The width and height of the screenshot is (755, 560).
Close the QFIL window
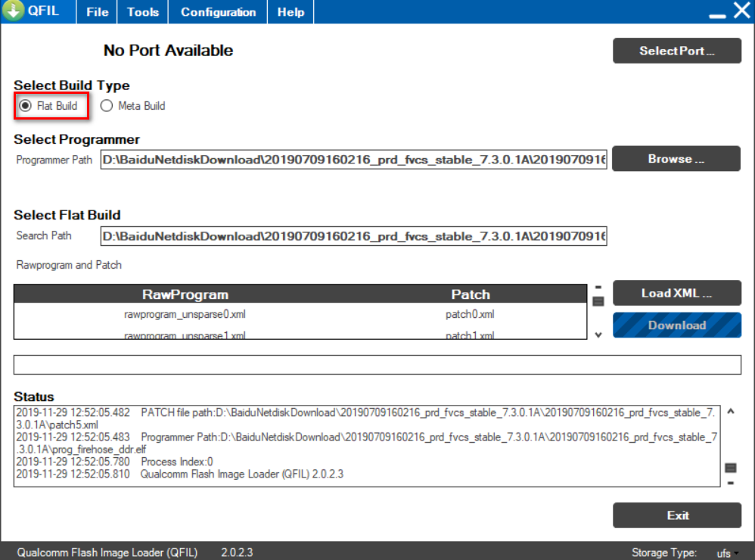tap(741, 11)
